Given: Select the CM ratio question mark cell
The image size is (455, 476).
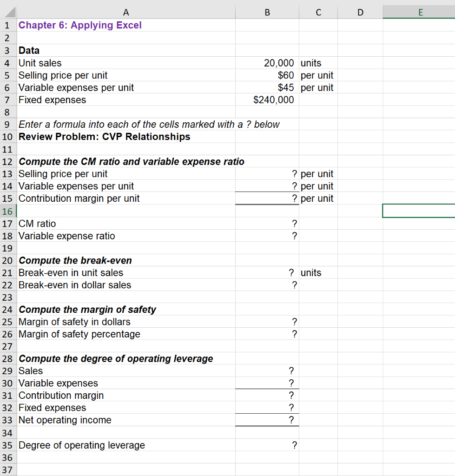Looking at the screenshot, I should [x=267, y=224].
